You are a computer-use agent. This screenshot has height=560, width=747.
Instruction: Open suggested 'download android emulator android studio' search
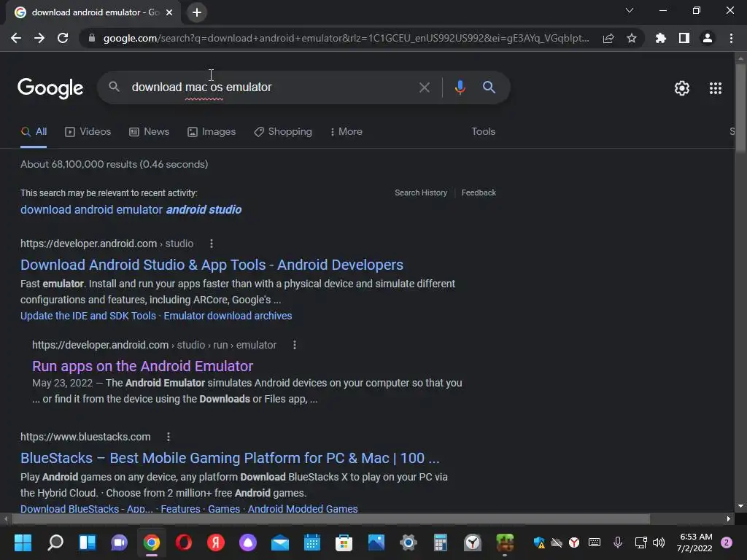131,209
